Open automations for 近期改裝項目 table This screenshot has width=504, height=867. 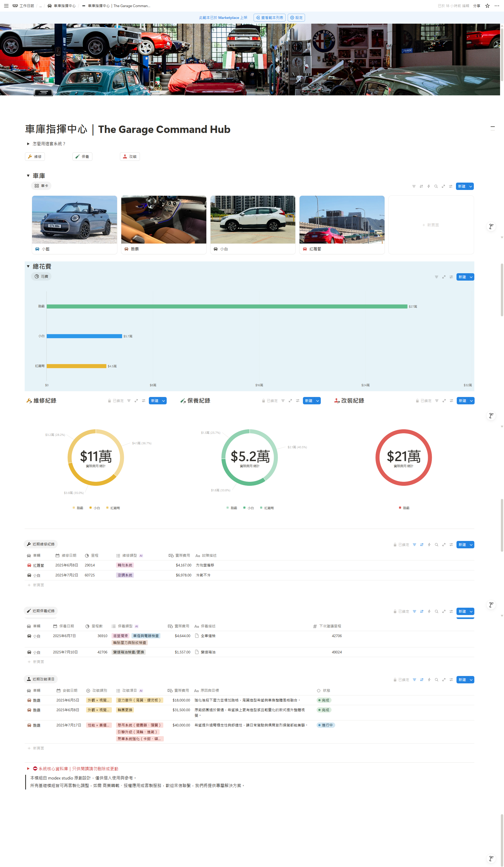click(x=429, y=680)
